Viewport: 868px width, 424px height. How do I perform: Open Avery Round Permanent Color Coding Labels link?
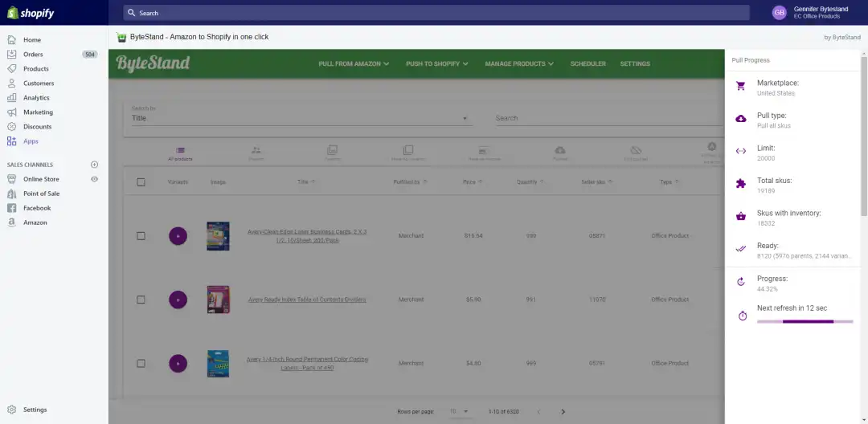point(307,364)
